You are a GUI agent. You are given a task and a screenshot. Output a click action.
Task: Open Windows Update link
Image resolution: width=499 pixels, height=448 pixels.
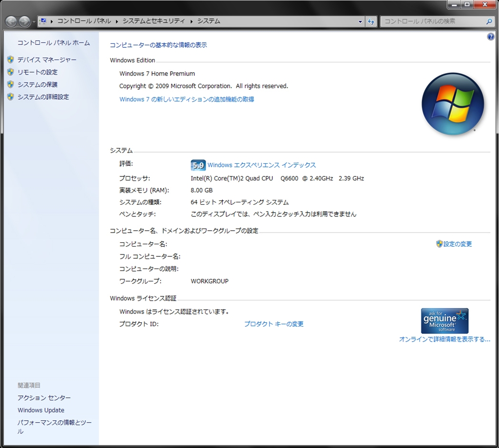pyautogui.click(x=41, y=410)
